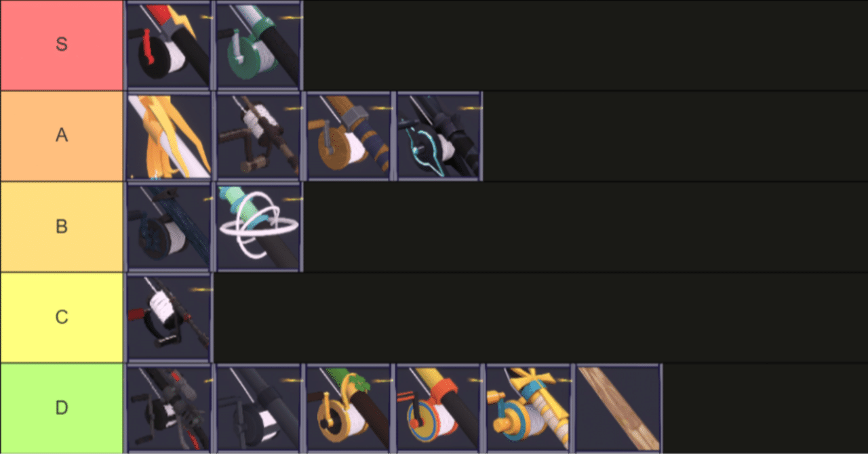Viewport: 868px width, 454px height.
Task: Click the golden winged rod in A tier
Action: tap(170, 136)
